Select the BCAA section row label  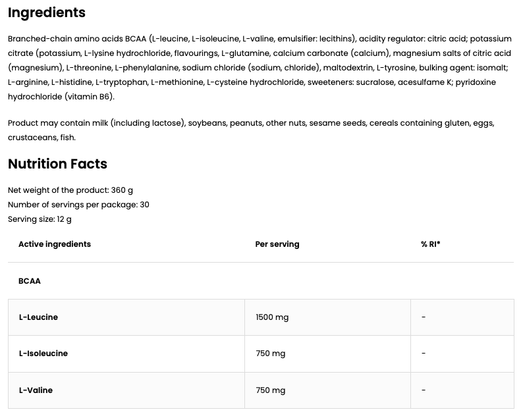click(x=30, y=281)
